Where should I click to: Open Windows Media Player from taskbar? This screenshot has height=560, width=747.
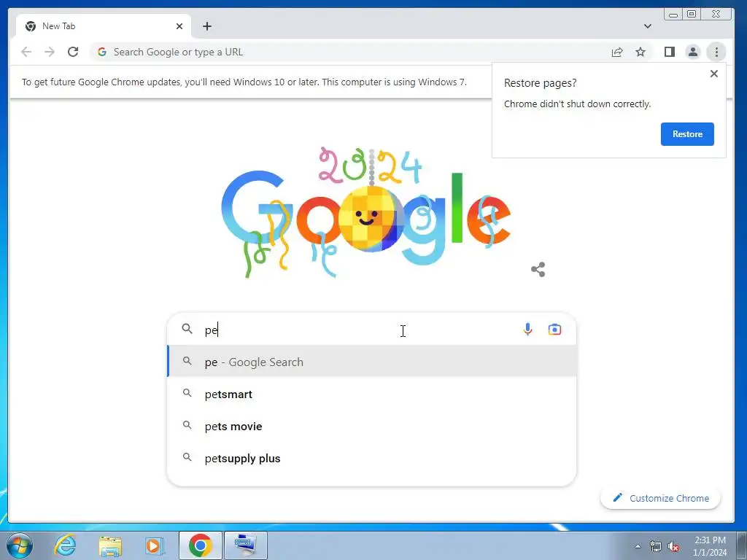point(154,545)
